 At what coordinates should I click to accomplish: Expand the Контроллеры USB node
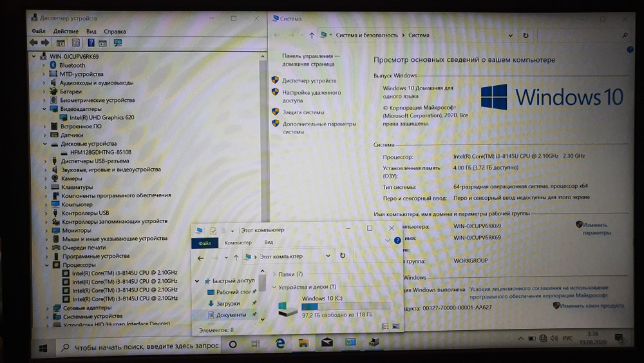46,213
